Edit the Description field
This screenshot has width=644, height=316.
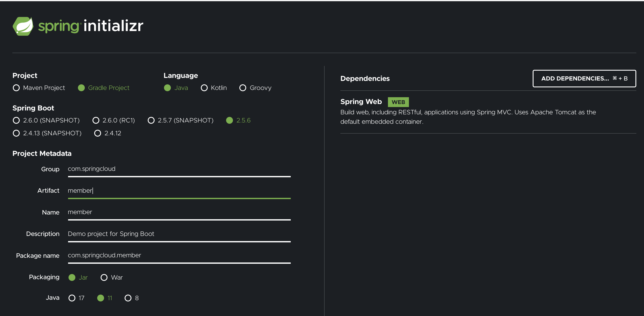coord(179,234)
